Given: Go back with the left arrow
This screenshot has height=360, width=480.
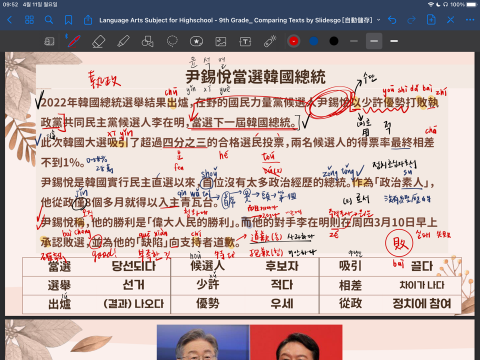Looking at the screenshot, I should tap(10, 20).
